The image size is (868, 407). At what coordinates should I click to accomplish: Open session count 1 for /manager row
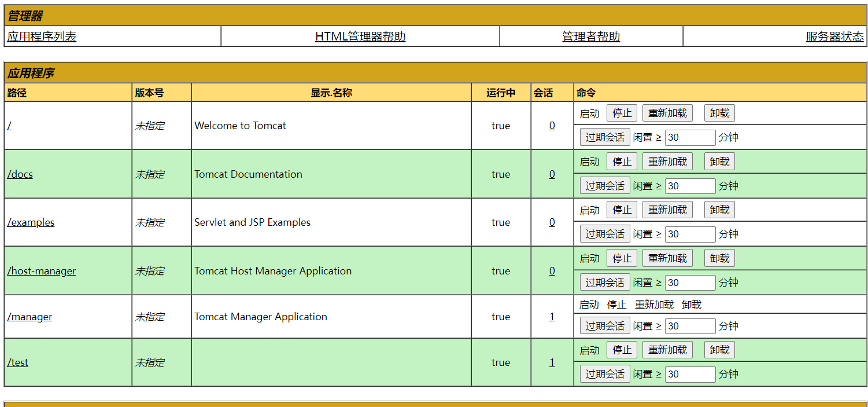click(552, 317)
